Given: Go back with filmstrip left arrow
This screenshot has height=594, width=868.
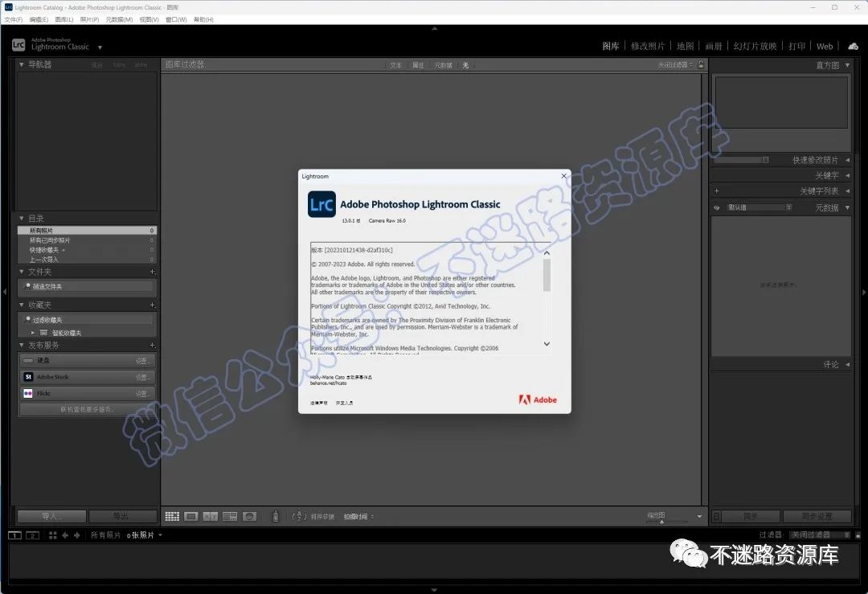Looking at the screenshot, I should click(65, 535).
